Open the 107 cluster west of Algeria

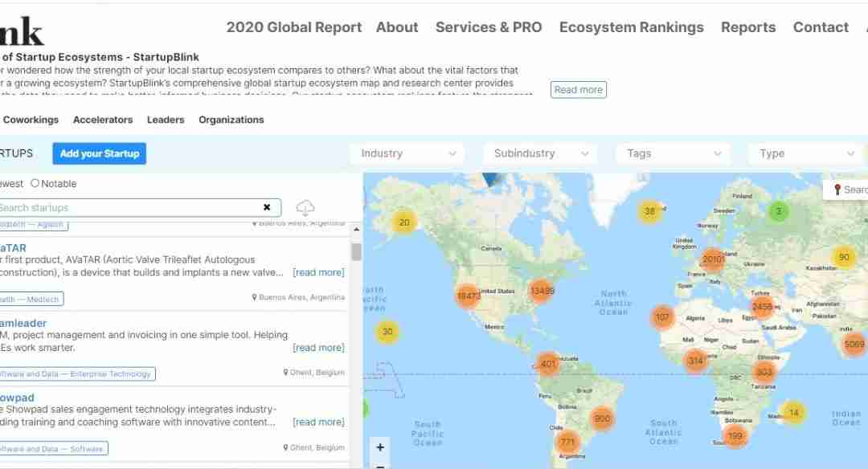(662, 317)
